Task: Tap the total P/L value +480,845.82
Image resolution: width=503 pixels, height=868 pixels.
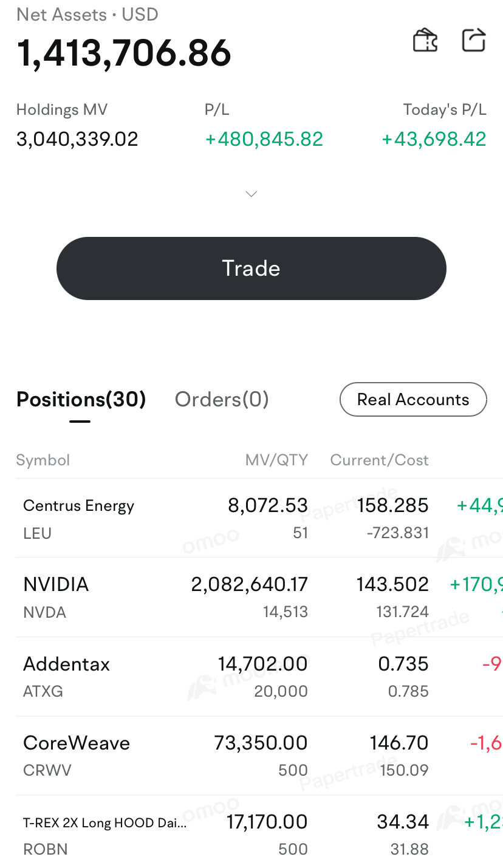Action: point(264,139)
